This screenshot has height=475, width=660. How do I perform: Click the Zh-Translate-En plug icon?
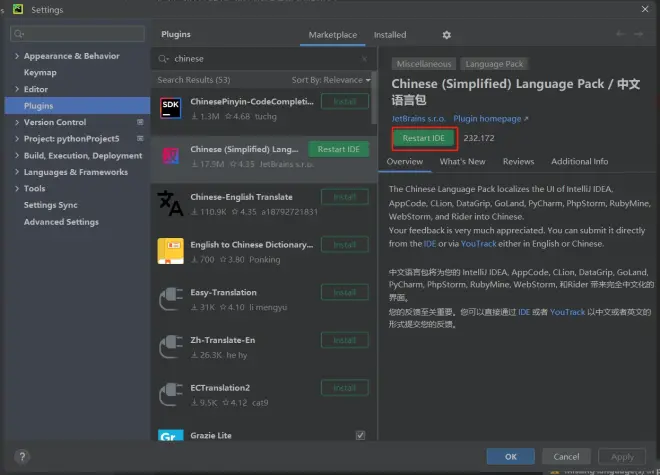[170, 347]
